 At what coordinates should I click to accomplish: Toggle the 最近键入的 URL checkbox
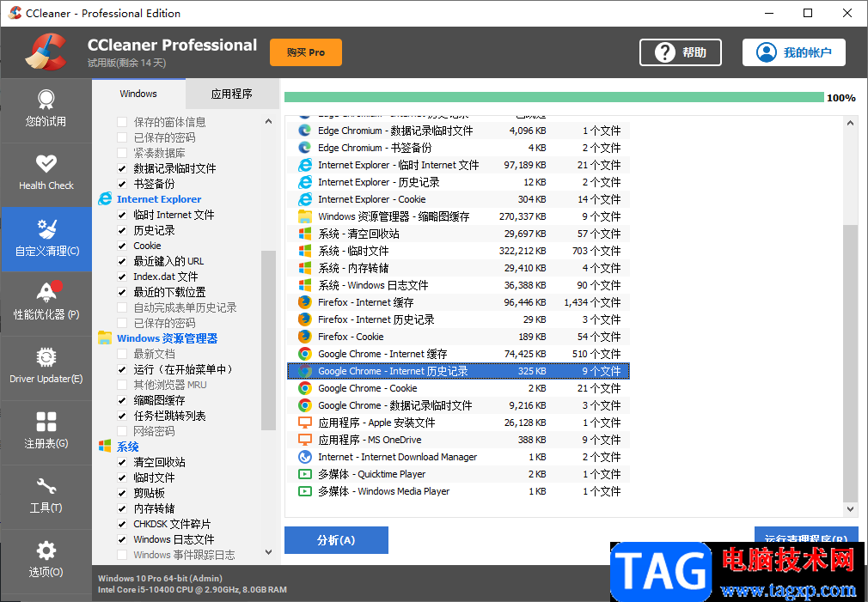click(122, 261)
